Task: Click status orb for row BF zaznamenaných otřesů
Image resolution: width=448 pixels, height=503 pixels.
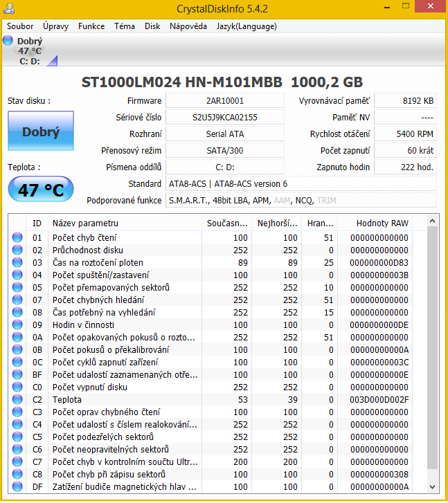Action: pos(17,375)
